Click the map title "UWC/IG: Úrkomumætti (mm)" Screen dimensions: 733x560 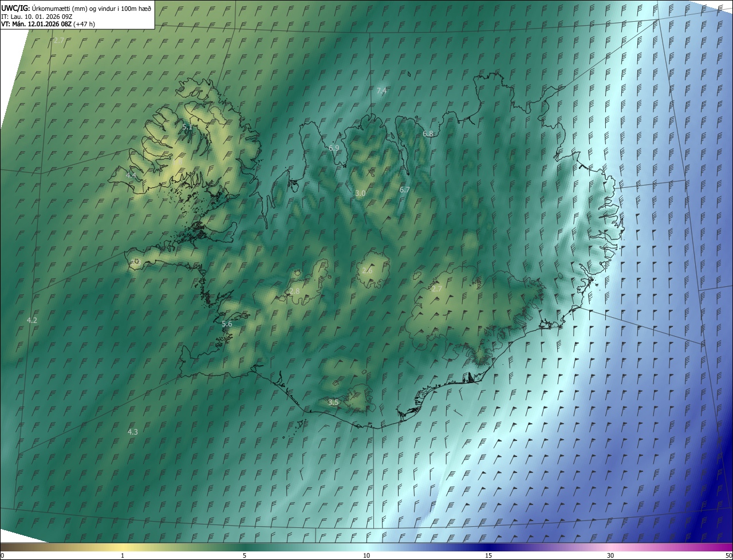pos(41,8)
